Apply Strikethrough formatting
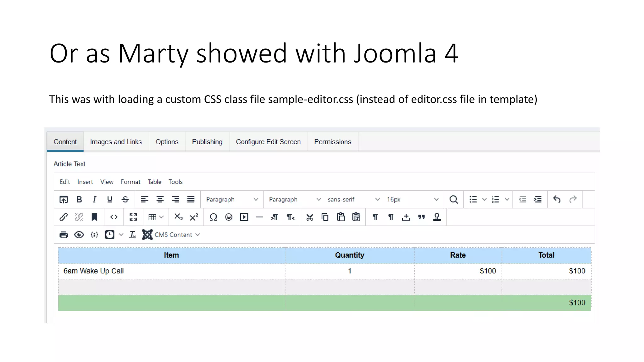 [x=125, y=200]
